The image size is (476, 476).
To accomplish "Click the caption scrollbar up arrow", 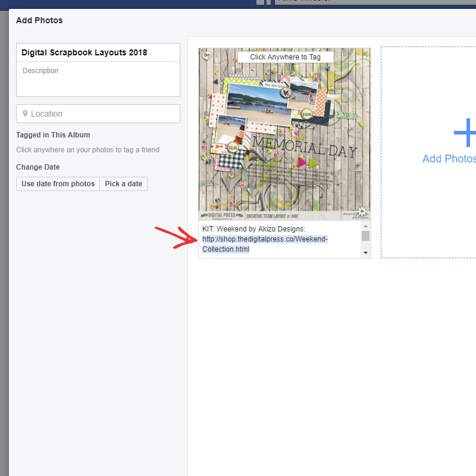I will pos(365,226).
